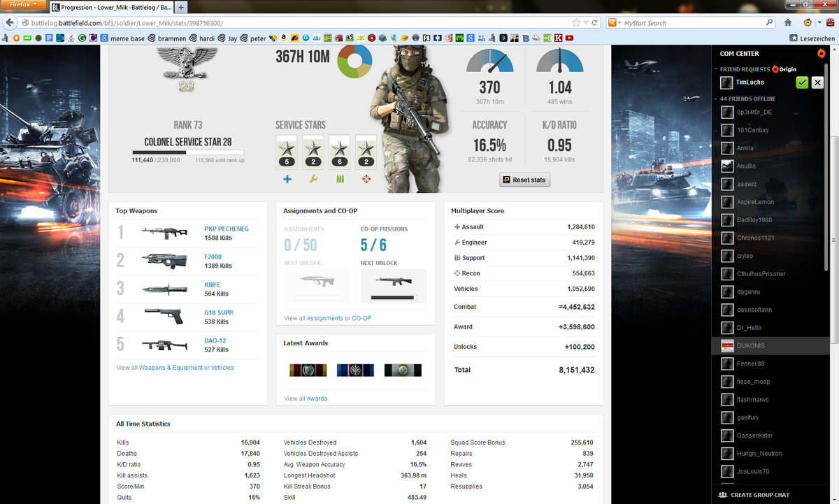Click the second ribbon in Latest Awards
The height and width of the screenshot is (504, 839).
[355, 370]
